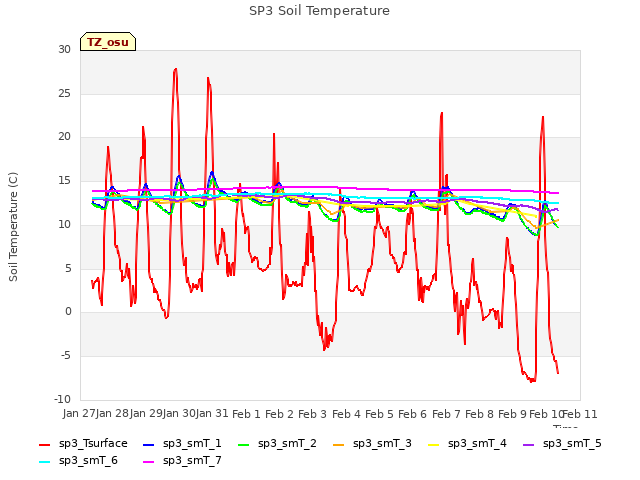Click the blue sp3_smT_1 legend swatch
Viewport: 640px width, 480px height.
tap(149, 444)
